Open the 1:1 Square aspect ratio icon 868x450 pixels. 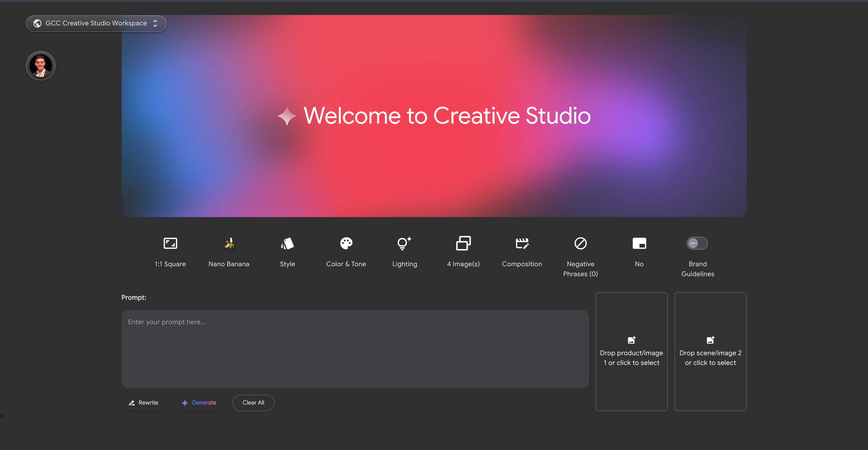(170, 243)
